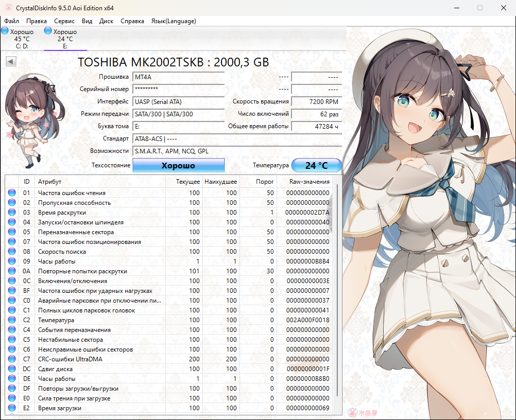This screenshot has height=420, width=516.
Task: Open the Сервис menu
Action: [64, 21]
